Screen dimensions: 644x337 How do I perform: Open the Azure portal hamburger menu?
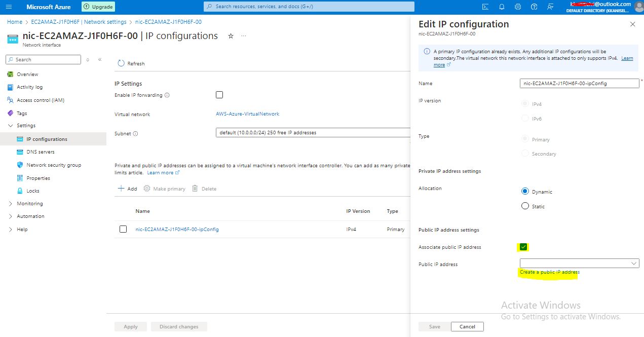point(9,7)
